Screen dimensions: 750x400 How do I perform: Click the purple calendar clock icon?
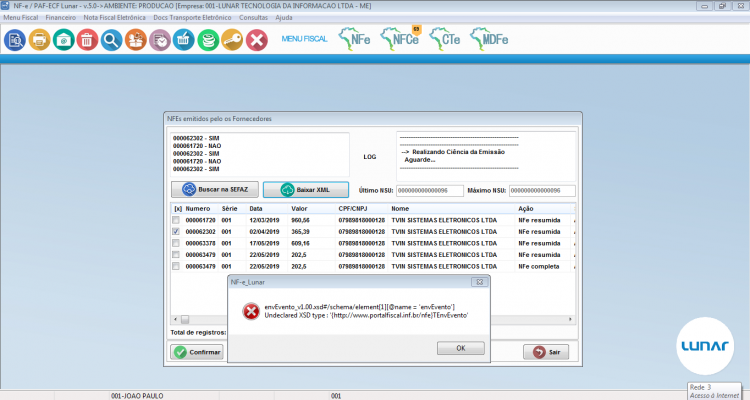pos(160,40)
